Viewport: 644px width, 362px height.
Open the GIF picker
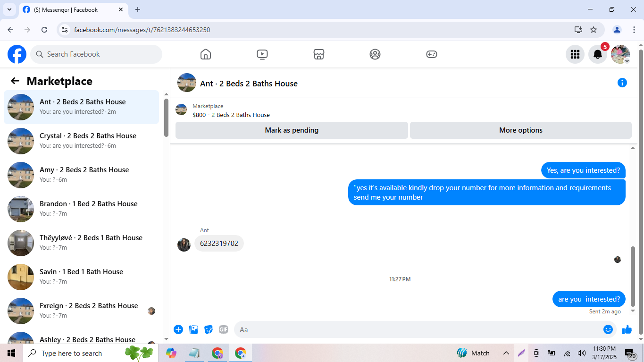pyautogui.click(x=224, y=329)
